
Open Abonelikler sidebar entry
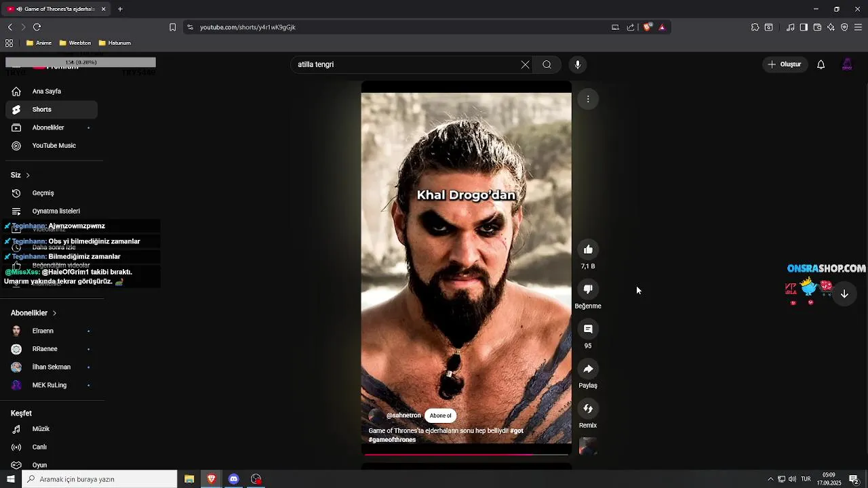pos(52,127)
